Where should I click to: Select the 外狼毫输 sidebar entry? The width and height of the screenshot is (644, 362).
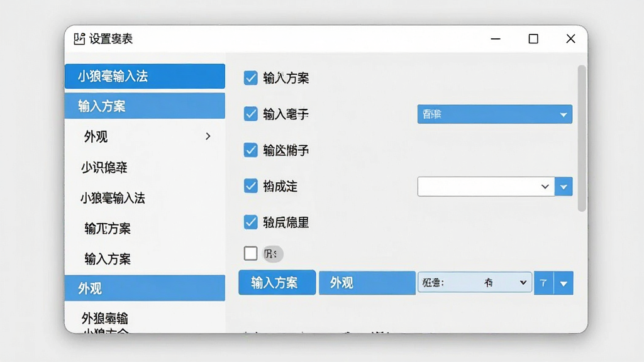105,318
